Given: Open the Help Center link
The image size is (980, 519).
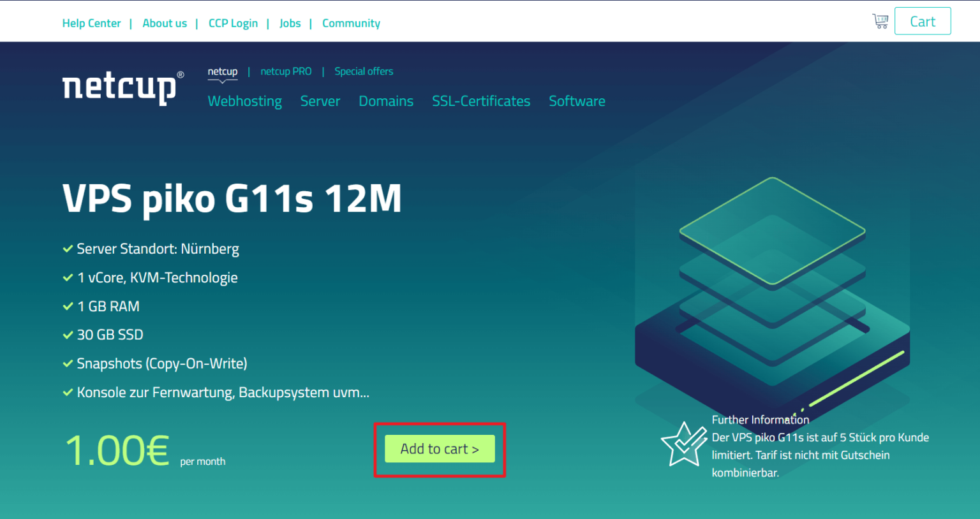Looking at the screenshot, I should pos(91,24).
